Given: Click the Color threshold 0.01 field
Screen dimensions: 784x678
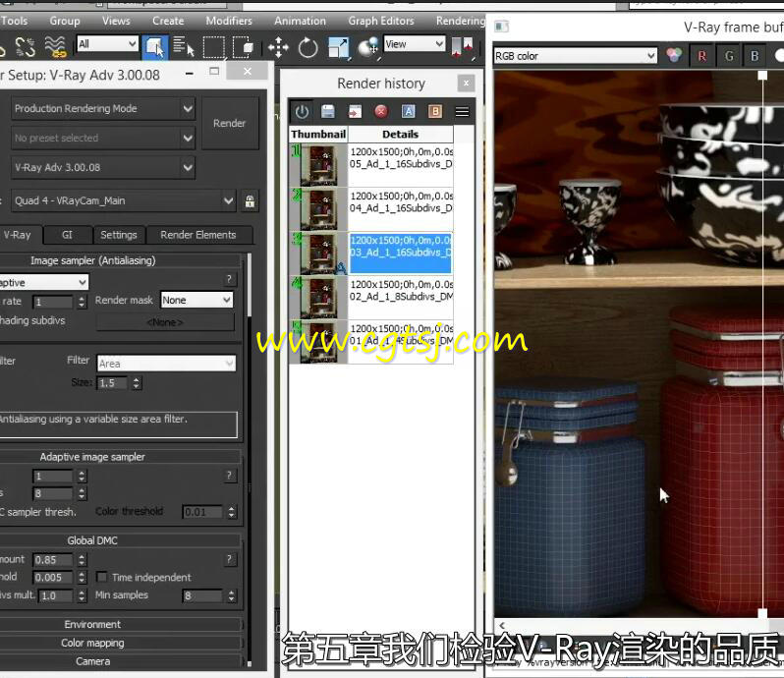Looking at the screenshot, I should tap(202, 512).
